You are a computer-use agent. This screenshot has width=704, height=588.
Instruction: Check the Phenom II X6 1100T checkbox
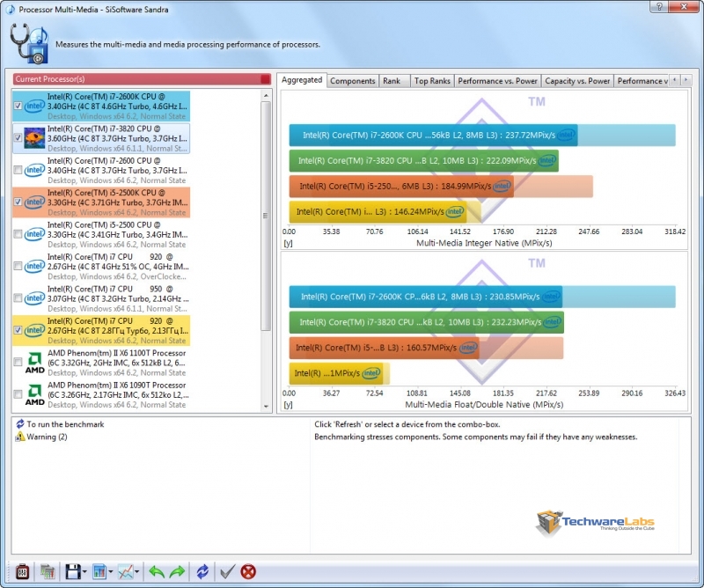pyautogui.click(x=18, y=362)
